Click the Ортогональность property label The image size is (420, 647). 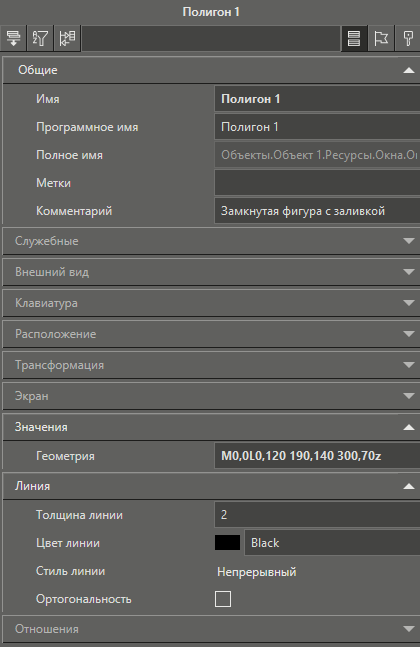click(84, 599)
